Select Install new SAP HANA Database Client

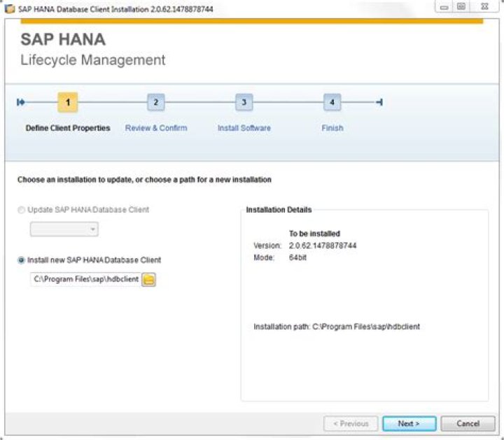coord(22,260)
